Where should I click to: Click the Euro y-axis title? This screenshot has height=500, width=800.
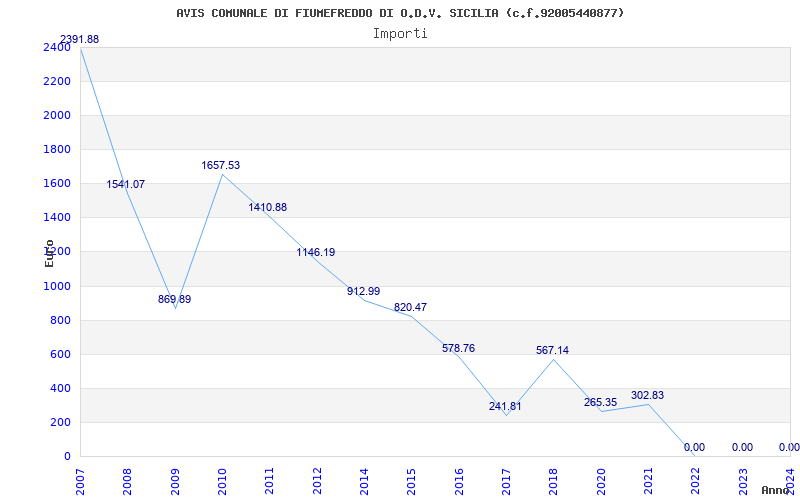pyautogui.click(x=49, y=253)
